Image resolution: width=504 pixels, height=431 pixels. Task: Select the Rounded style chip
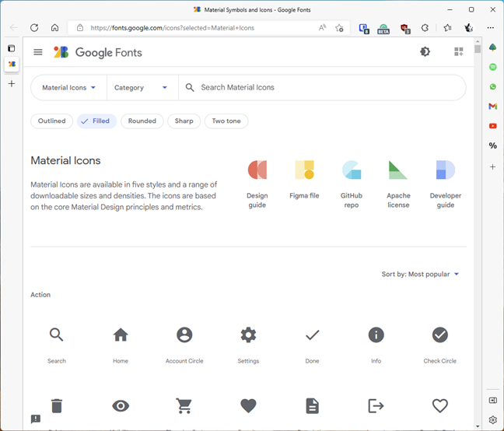pyautogui.click(x=142, y=121)
